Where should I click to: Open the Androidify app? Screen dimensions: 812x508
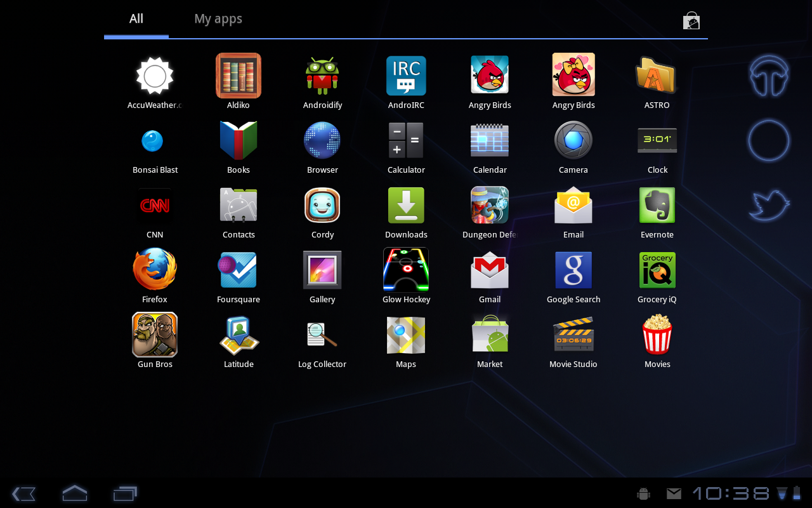[322, 76]
